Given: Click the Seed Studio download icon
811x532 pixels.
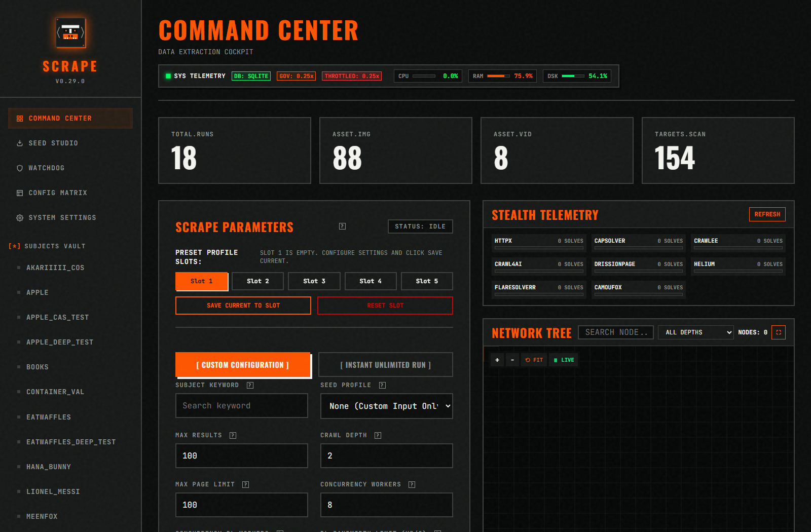Looking at the screenshot, I should 20,143.
